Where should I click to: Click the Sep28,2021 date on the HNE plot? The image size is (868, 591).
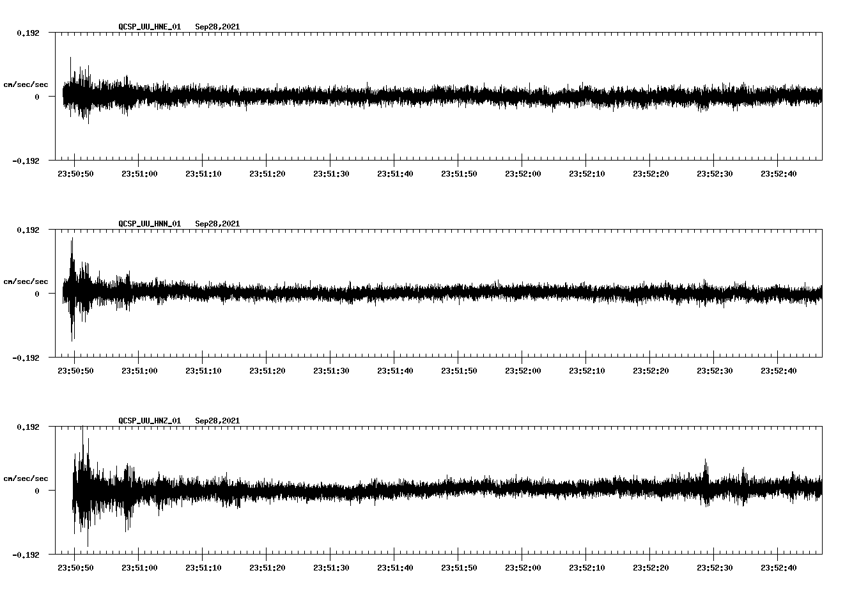pyautogui.click(x=217, y=27)
